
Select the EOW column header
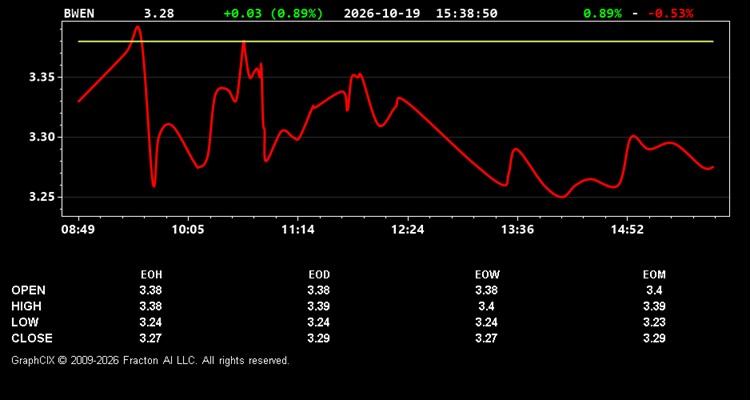(487, 275)
